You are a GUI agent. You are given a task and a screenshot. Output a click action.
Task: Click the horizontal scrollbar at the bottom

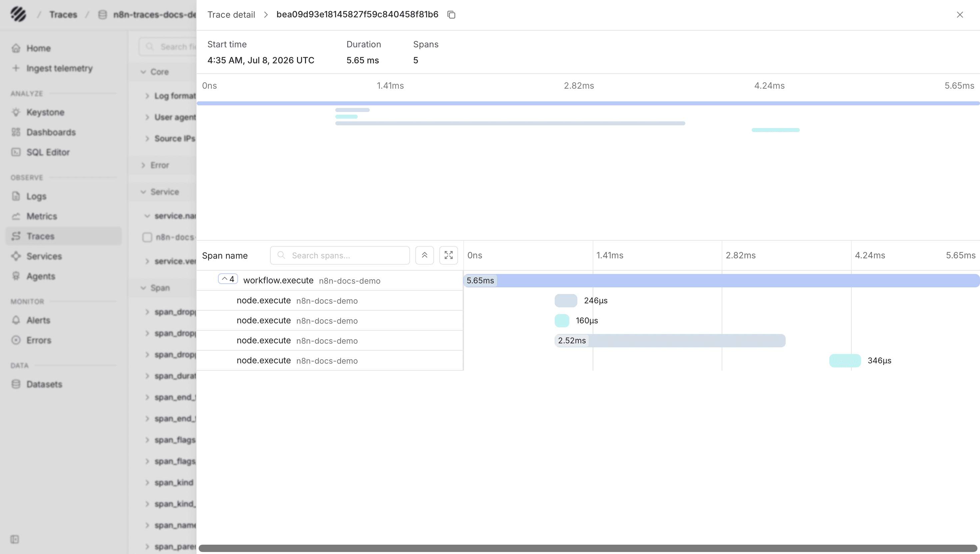588,548
